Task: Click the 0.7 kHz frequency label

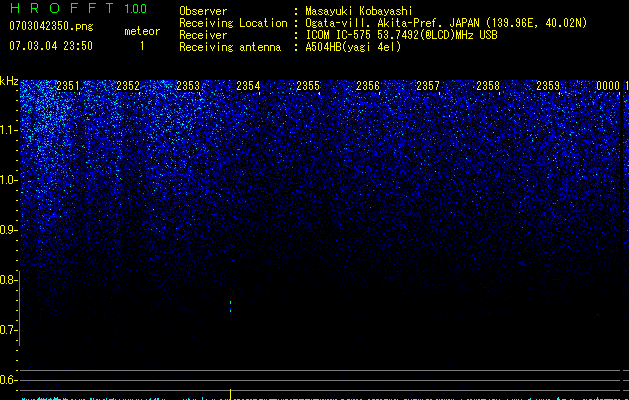Action: coord(8,330)
